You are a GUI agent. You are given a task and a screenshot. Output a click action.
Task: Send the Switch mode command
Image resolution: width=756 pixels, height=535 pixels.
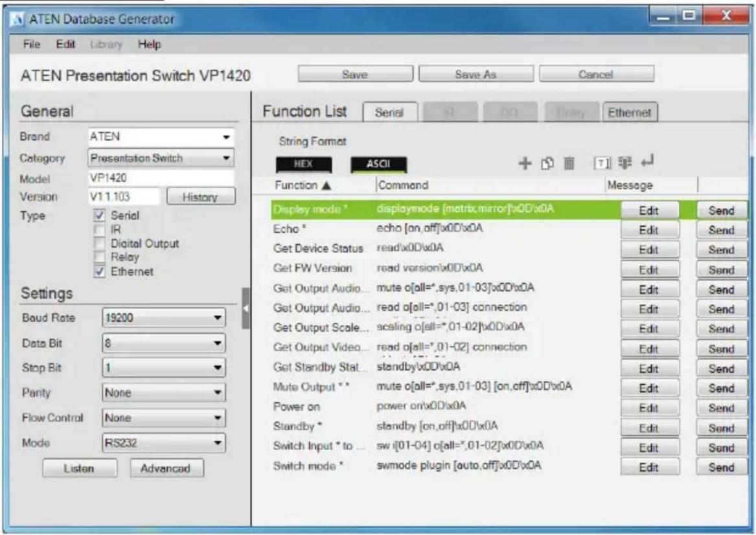coord(722,467)
